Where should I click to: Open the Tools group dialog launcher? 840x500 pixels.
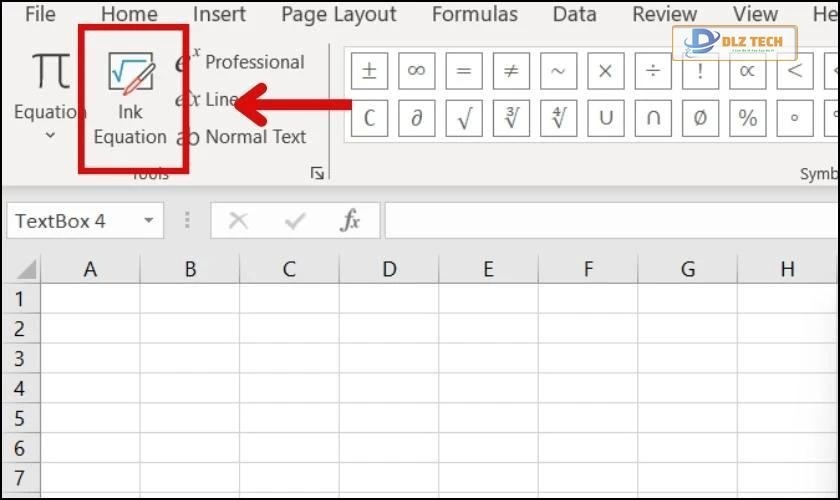[x=318, y=173]
